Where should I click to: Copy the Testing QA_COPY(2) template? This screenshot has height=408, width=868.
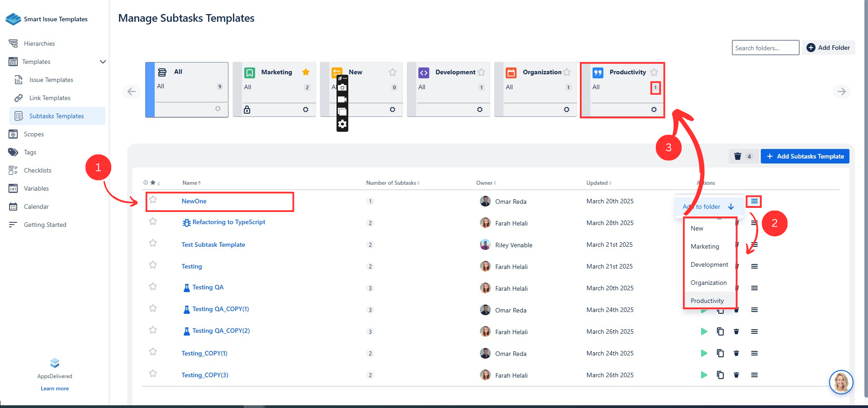click(720, 331)
